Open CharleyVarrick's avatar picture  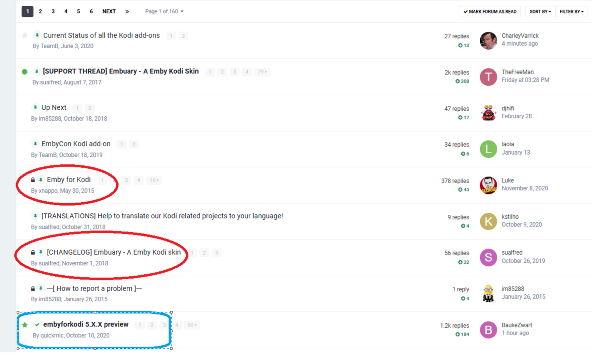click(x=488, y=41)
